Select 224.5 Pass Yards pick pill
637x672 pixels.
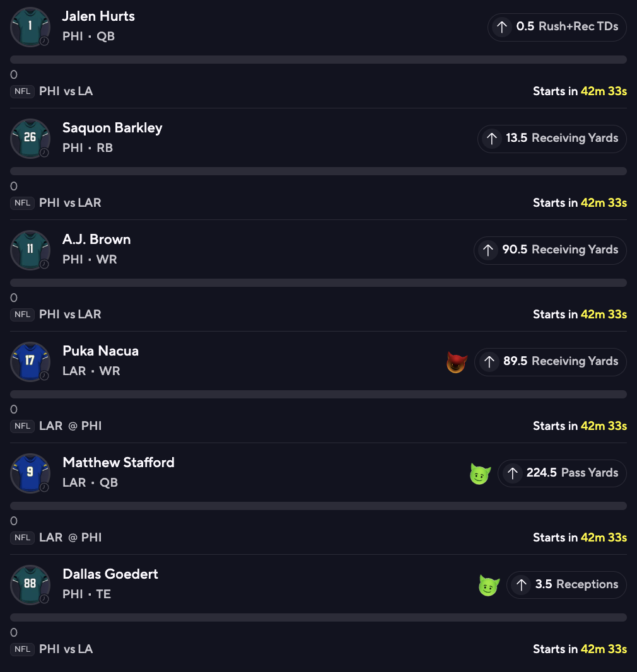coord(562,473)
